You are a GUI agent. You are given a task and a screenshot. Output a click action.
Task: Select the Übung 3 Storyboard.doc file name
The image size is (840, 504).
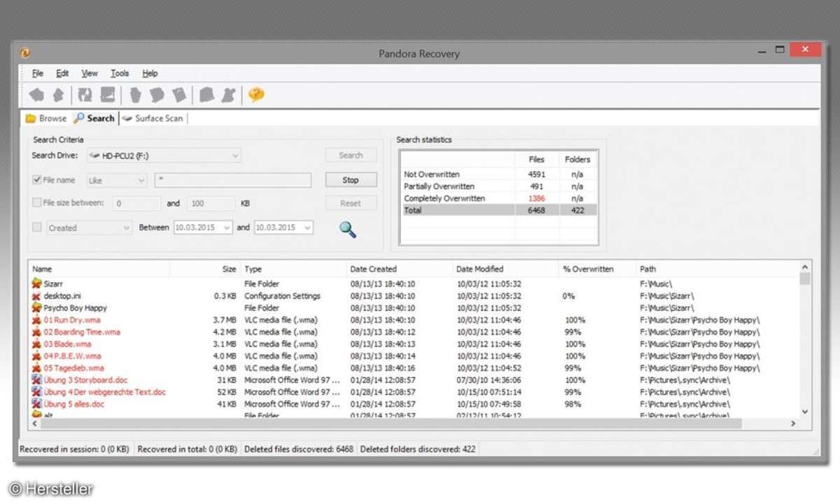point(85,379)
